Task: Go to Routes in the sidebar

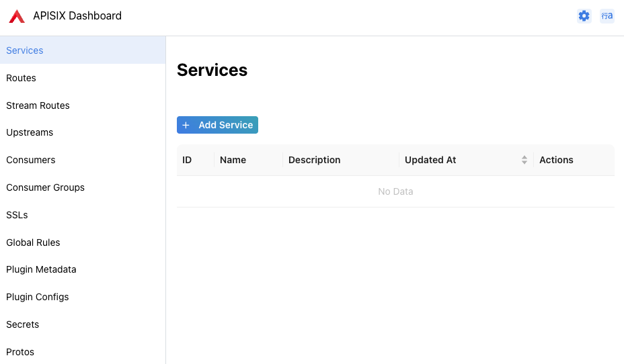Action: tap(83, 78)
